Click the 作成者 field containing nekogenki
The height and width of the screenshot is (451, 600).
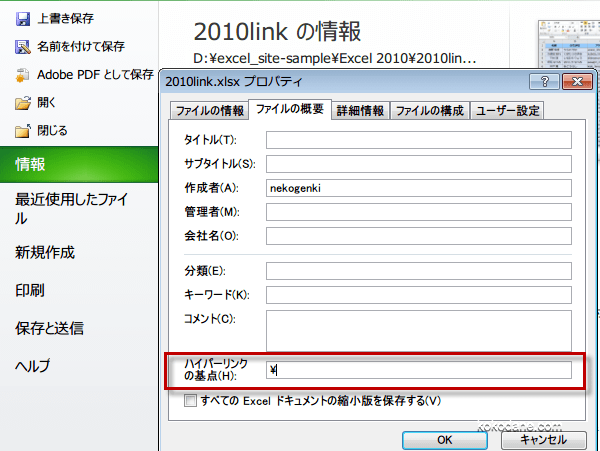419,188
